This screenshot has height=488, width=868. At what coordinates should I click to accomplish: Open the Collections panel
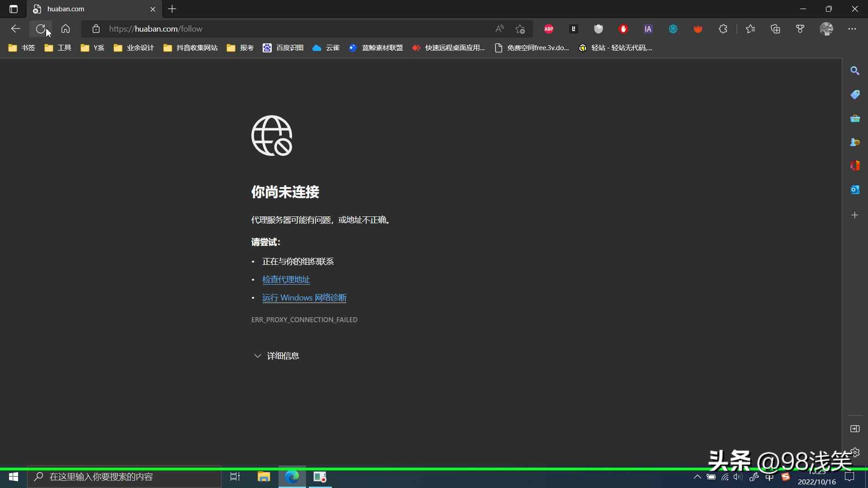click(x=776, y=28)
